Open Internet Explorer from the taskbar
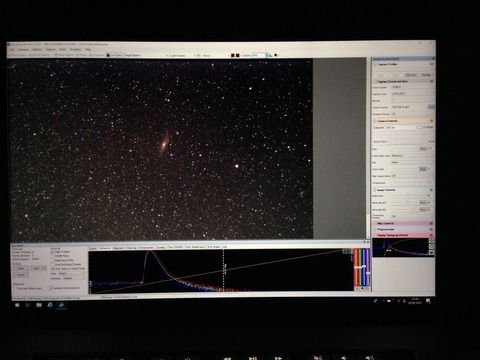Image resolution: width=480 pixels, height=360 pixels. 50,305
